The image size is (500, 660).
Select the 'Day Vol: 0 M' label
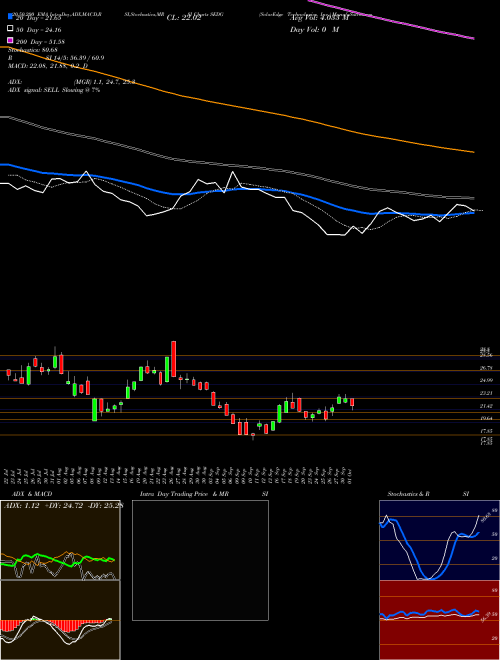coord(314,29)
